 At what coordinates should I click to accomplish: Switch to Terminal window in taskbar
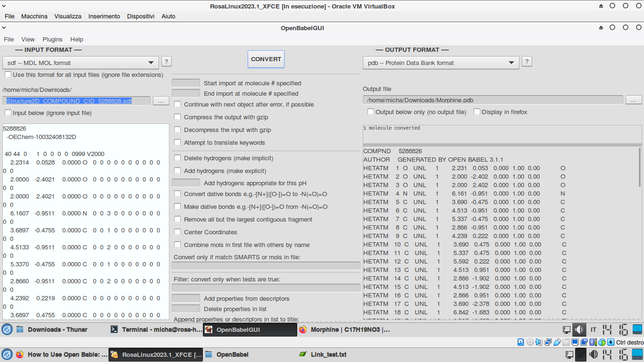[x=154, y=329]
